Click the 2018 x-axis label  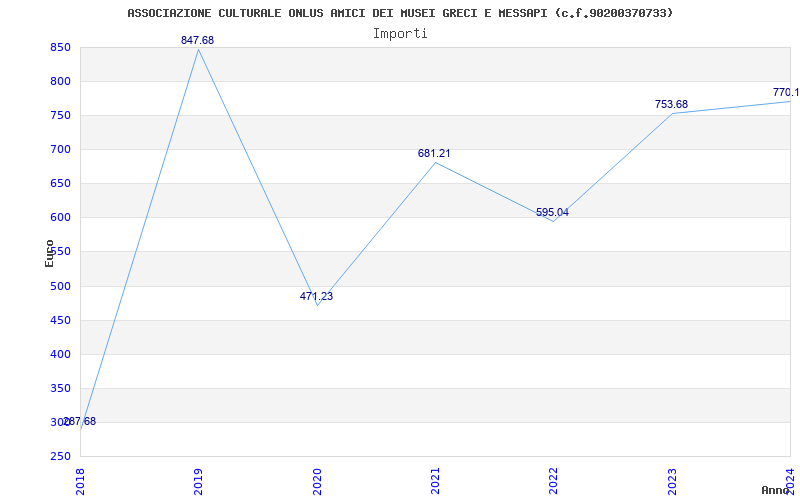(80, 481)
